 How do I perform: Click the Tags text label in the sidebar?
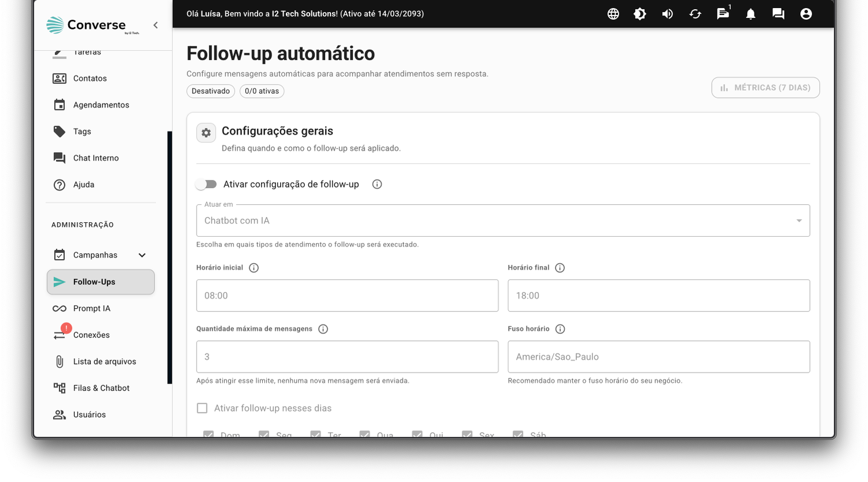(x=82, y=131)
